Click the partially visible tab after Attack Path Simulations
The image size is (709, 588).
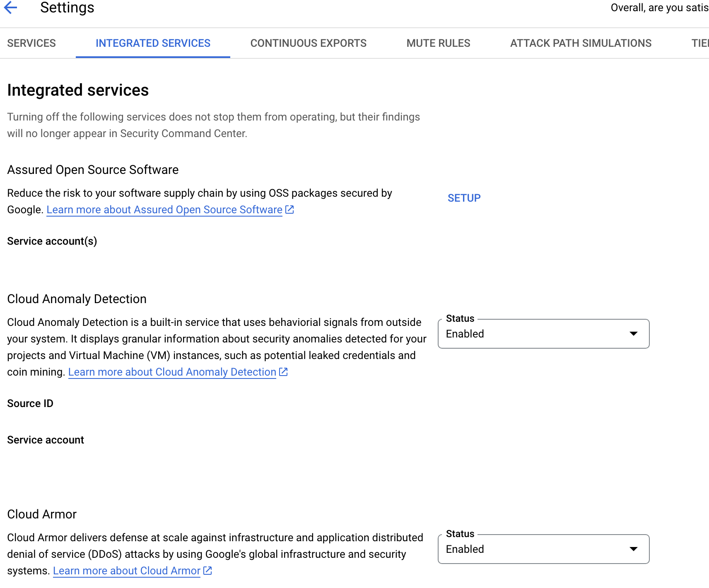[x=700, y=43]
